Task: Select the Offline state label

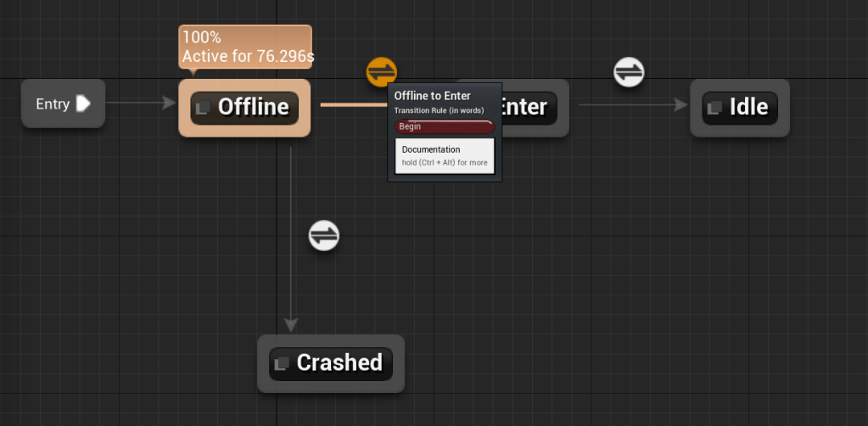Action: 253,107
